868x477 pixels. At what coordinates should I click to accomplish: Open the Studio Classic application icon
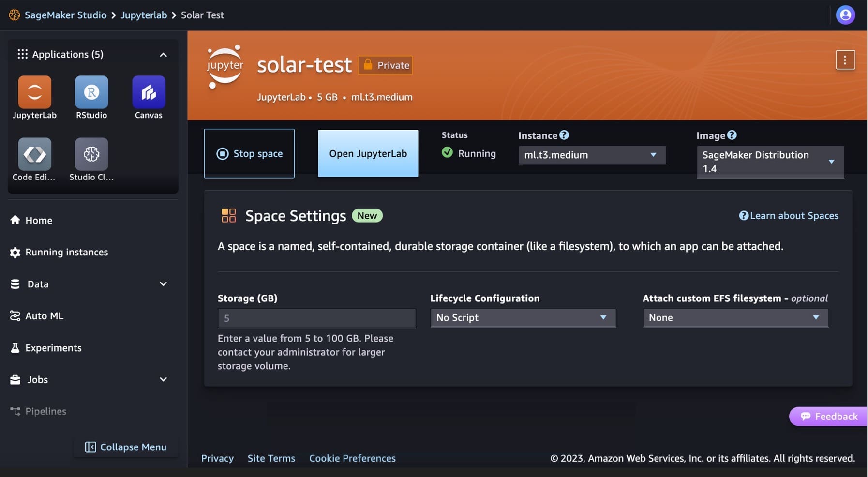91,154
